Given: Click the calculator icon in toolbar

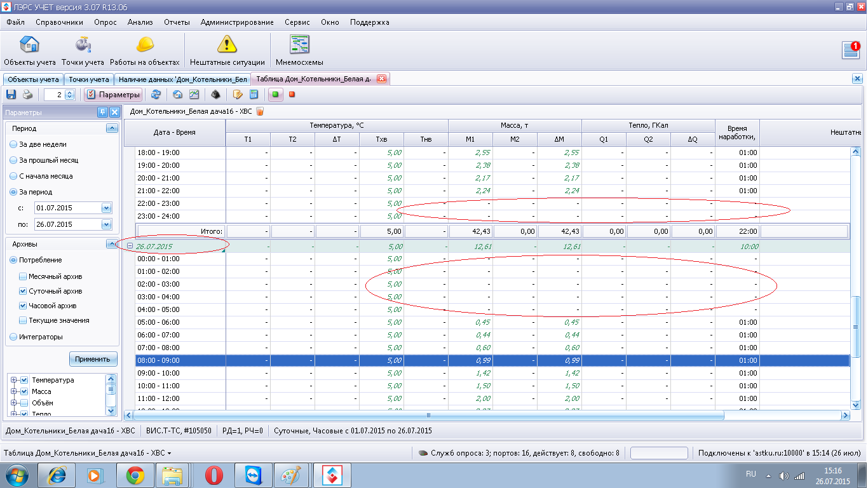Looking at the screenshot, I should [x=254, y=95].
